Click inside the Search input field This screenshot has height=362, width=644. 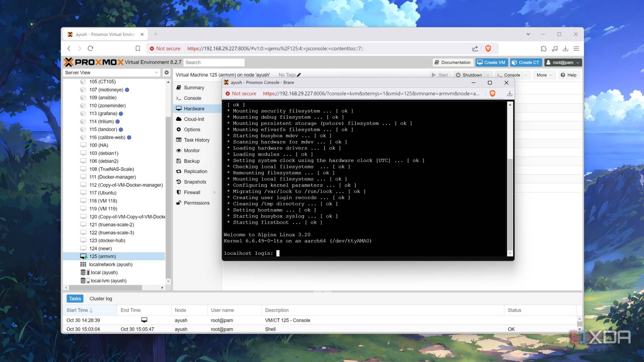(x=214, y=62)
